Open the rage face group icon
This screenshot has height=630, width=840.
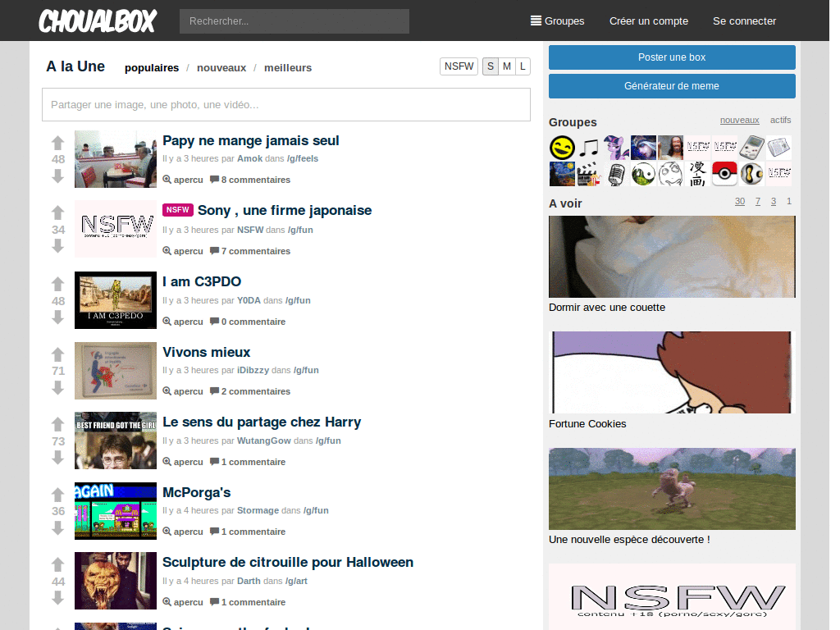[671, 174]
